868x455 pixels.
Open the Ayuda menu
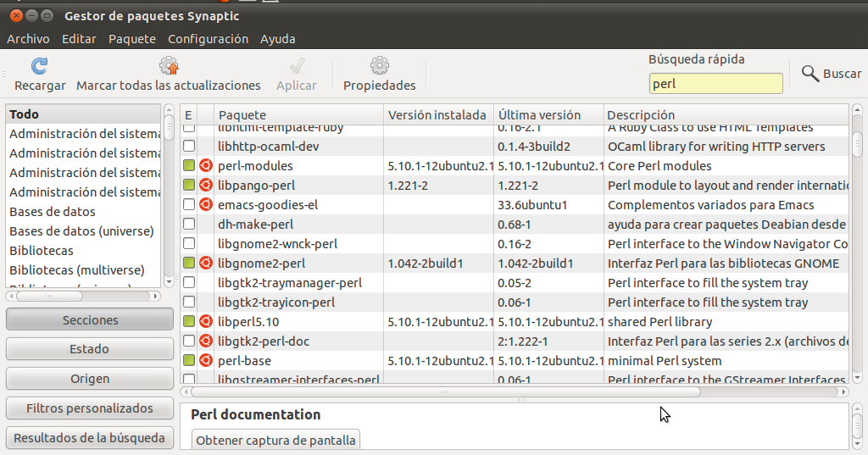[278, 39]
